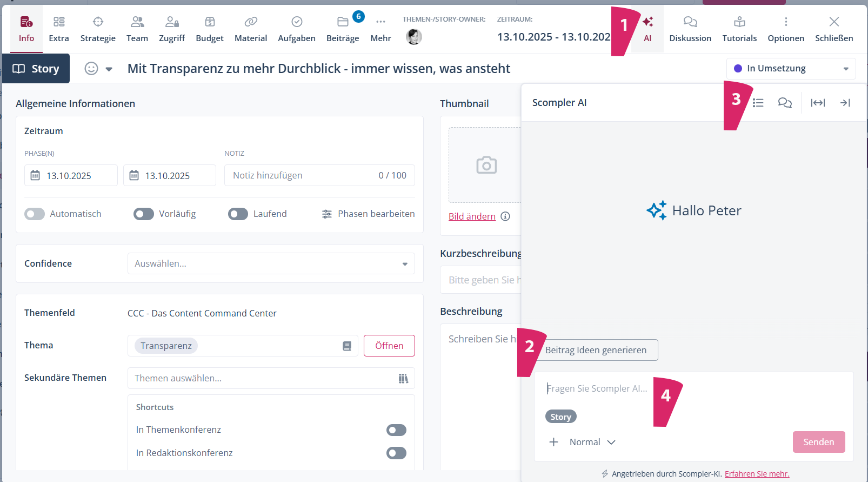The height and width of the screenshot is (482, 868).
Task: Switch to the Strategie tab
Action: click(x=98, y=29)
